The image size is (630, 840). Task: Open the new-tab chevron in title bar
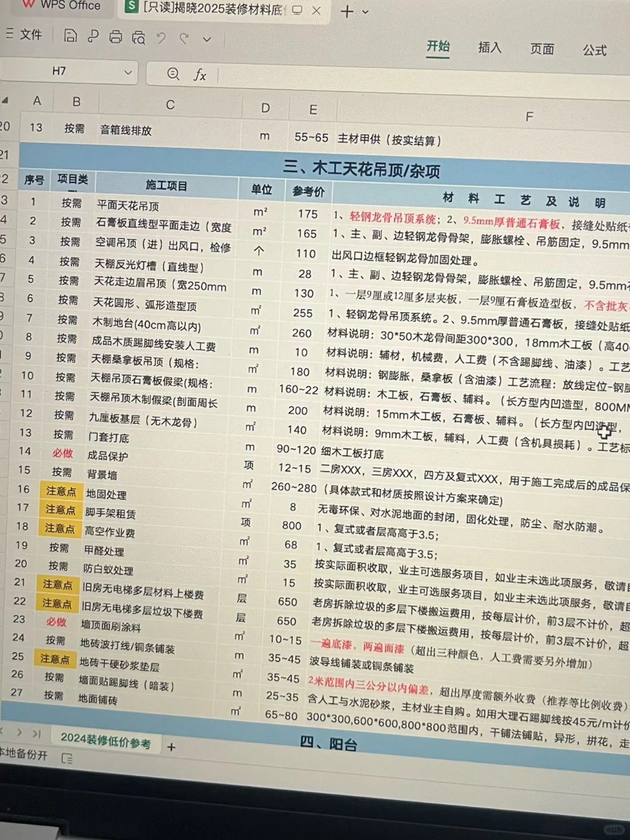[x=365, y=12]
